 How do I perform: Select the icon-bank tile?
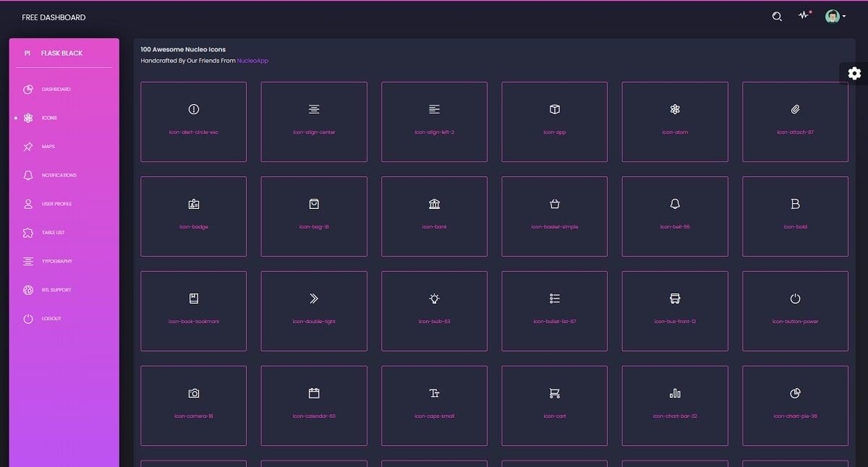(433, 215)
